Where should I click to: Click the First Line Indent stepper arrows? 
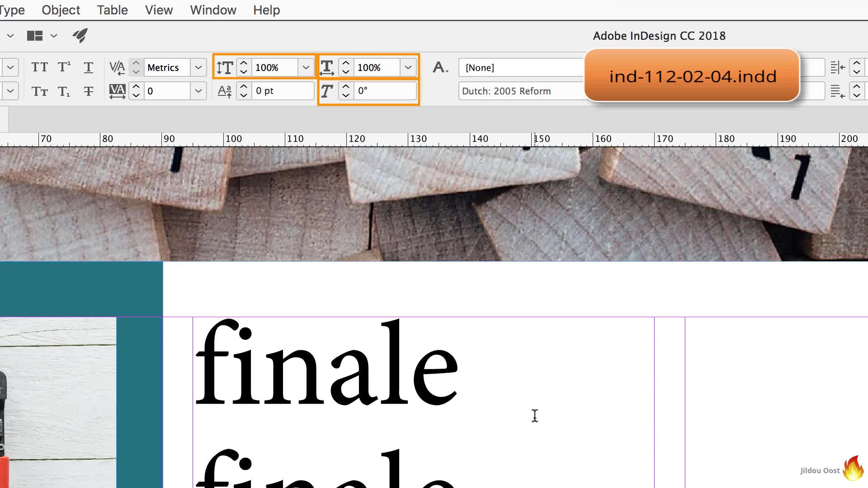point(857,91)
